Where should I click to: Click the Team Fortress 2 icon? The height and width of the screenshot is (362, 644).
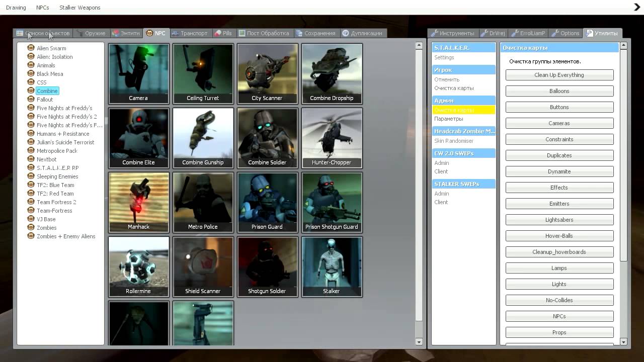(x=31, y=202)
